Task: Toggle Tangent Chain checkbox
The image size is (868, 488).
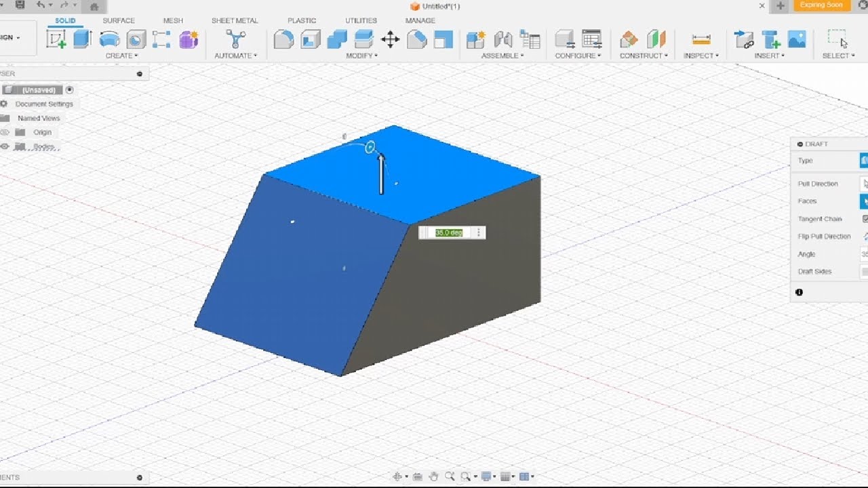Action: click(865, 219)
